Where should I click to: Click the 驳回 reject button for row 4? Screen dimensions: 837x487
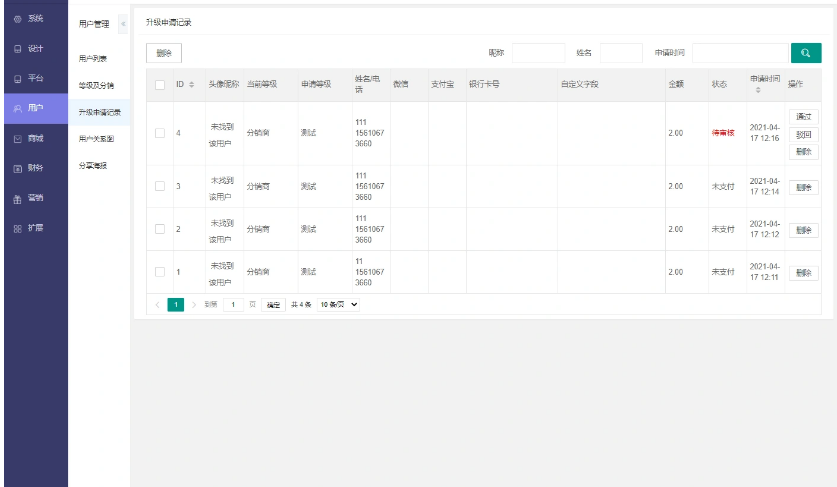point(803,134)
